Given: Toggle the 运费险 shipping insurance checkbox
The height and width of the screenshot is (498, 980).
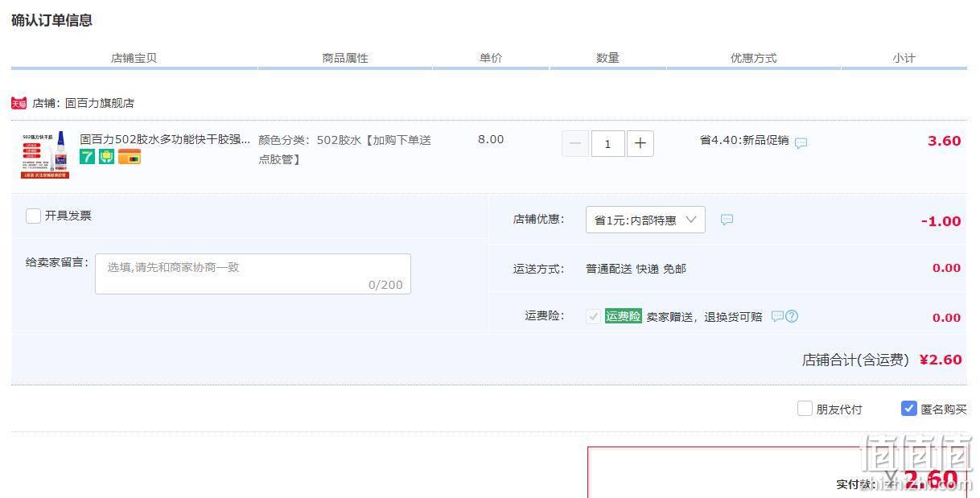Looking at the screenshot, I should (593, 316).
